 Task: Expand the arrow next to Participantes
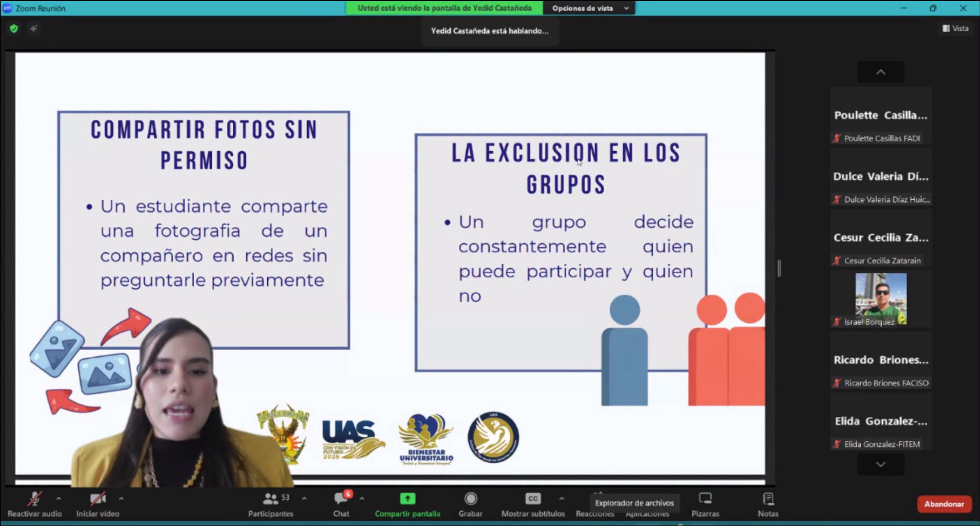pyautogui.click(x=304, y=499)
